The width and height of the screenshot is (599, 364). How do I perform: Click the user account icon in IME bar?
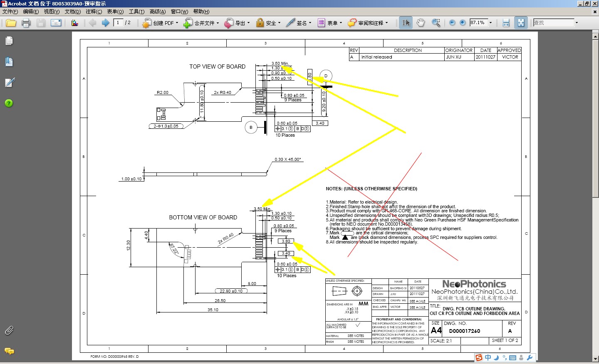click(x=521, y=358)
